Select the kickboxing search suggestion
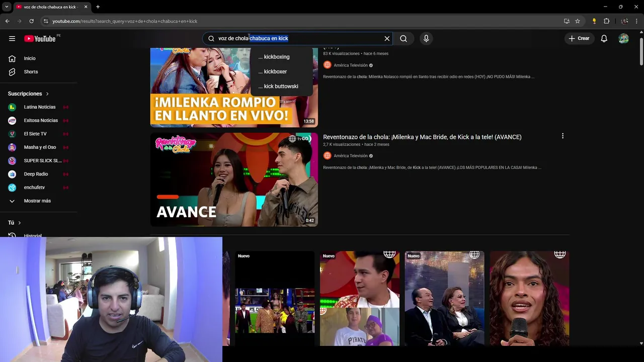 [x=283, y=57]
